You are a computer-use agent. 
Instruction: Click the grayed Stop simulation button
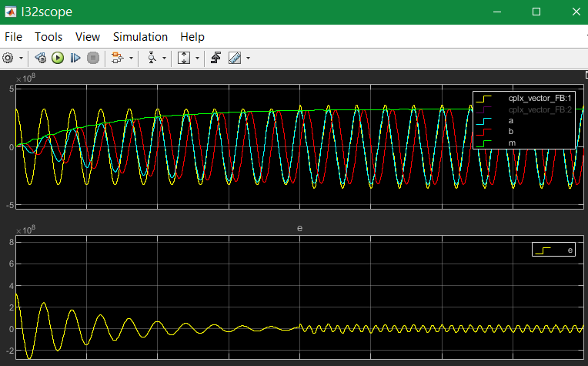click(93, 58)
